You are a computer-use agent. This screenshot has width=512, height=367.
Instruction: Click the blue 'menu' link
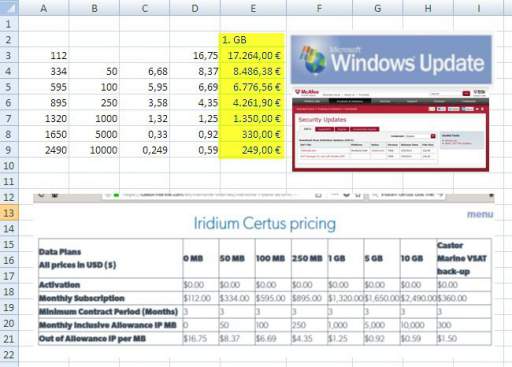click(x=480, y=214)
